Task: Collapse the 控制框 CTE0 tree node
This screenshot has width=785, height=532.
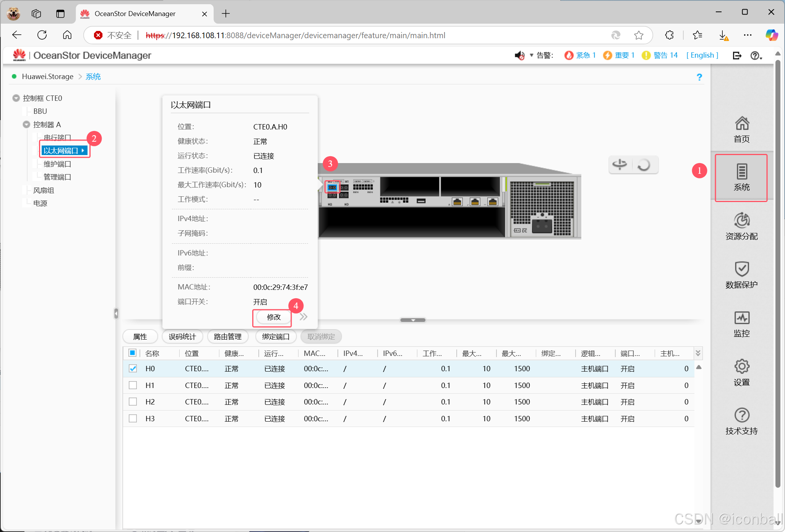Action: (16, 98)
